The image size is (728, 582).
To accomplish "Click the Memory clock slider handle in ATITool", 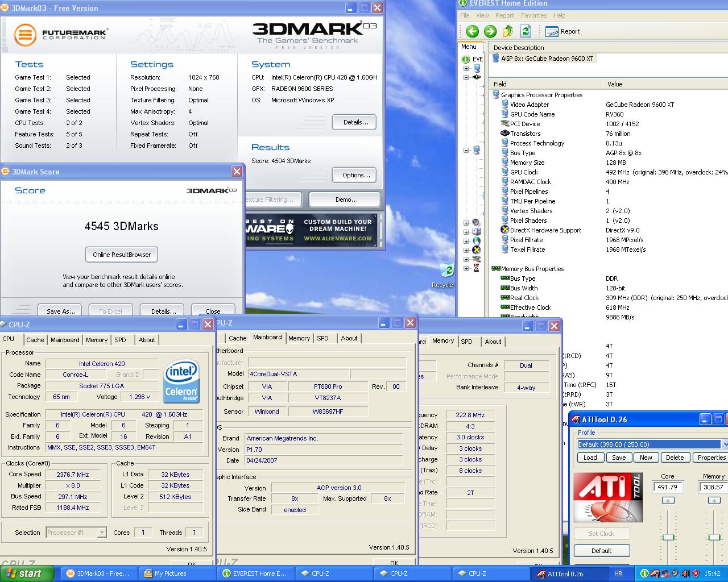I will [x=714, y=537].
